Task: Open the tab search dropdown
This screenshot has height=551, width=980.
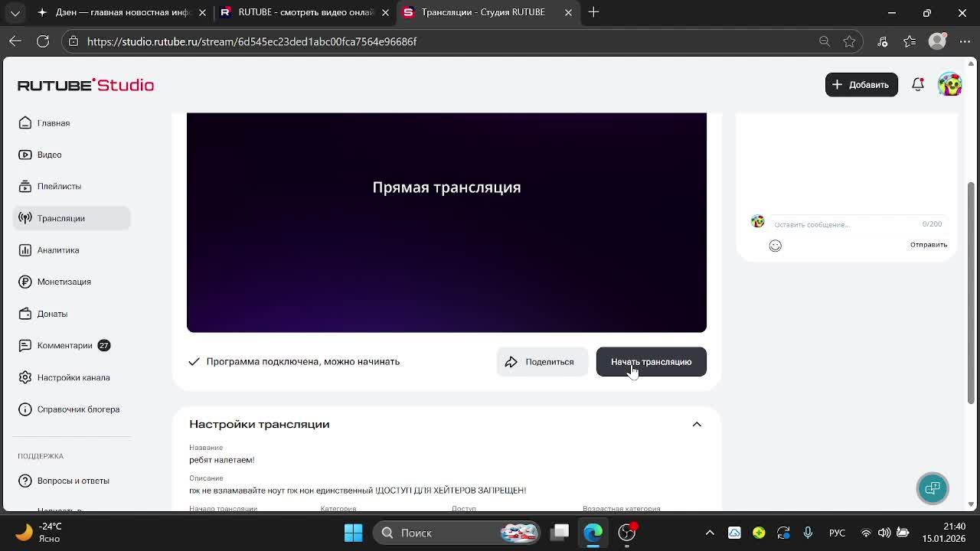Action: pos(15,12)
